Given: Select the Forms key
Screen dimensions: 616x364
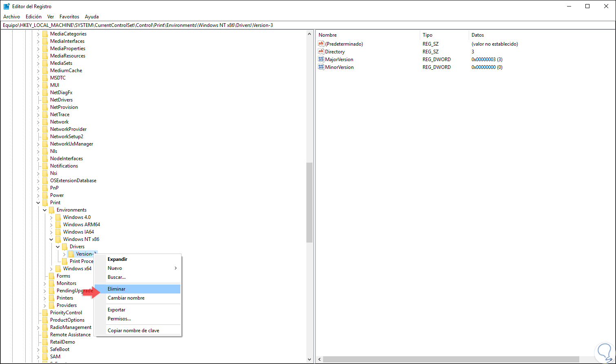Looking at the screenshot, I should tap(63, 276).
